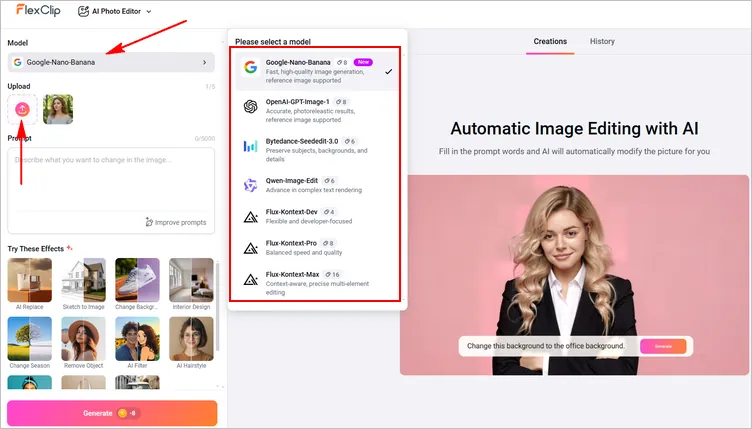Click the pink upload image button
Viewport: 752px width, 429px height.
22,108
